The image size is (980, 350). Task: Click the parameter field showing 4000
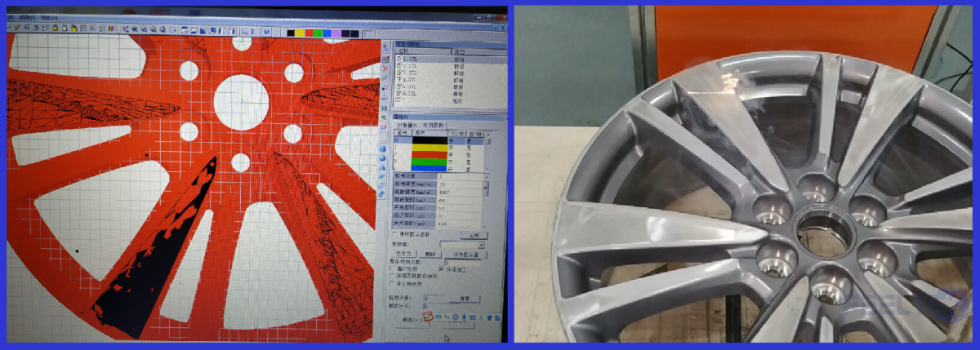[461, 192]
